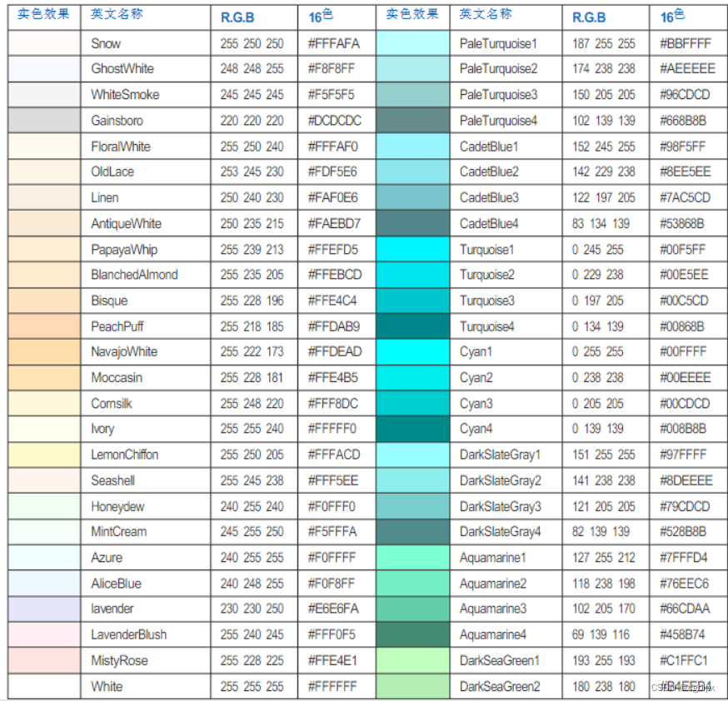Click the hex code #7AC5CD
This screenshot has height=701, width=728.
686,197
